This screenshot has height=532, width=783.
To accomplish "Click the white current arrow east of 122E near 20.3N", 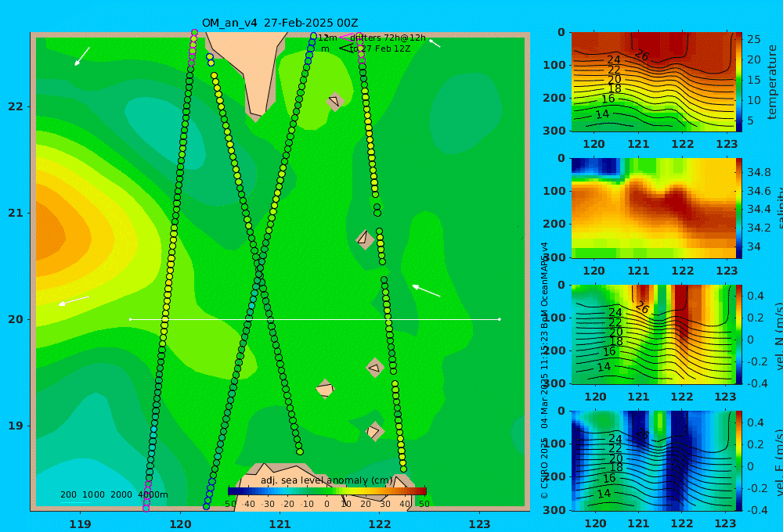I will 426,290.
